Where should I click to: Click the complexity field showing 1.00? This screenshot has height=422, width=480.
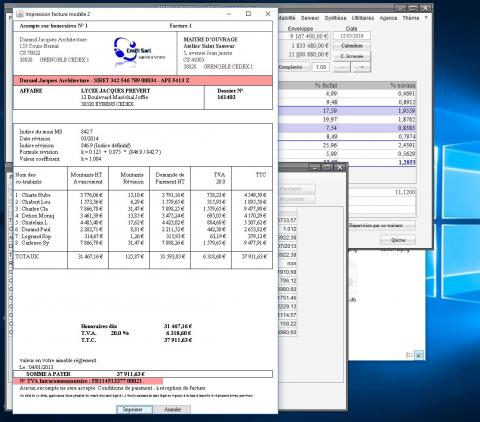click(321, 67)
